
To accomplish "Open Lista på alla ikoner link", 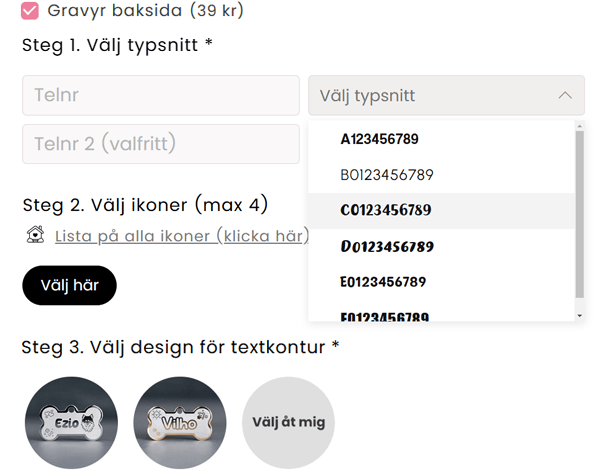I will tap(182, 236).
